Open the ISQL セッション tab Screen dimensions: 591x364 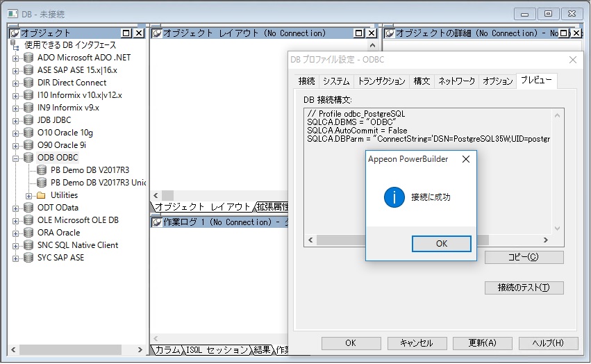pyautogui.click(x=217, y=350)
